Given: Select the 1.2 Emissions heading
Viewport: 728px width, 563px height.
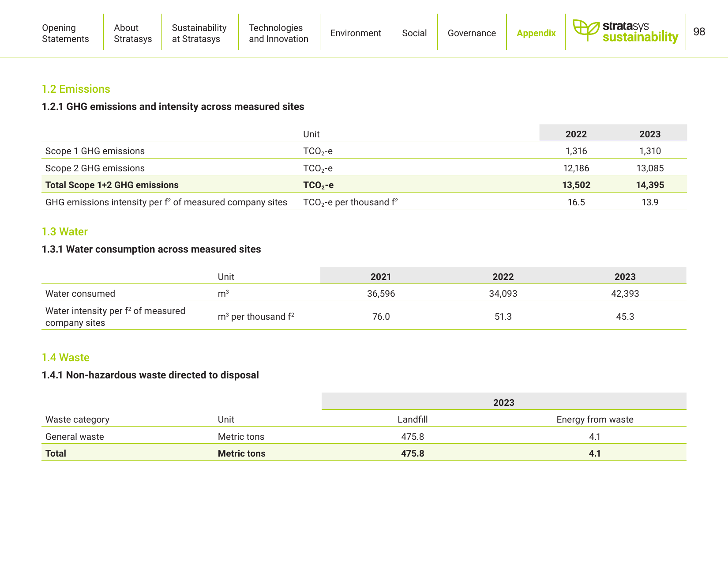Looking at the screenshot, I should pos(76,89).
